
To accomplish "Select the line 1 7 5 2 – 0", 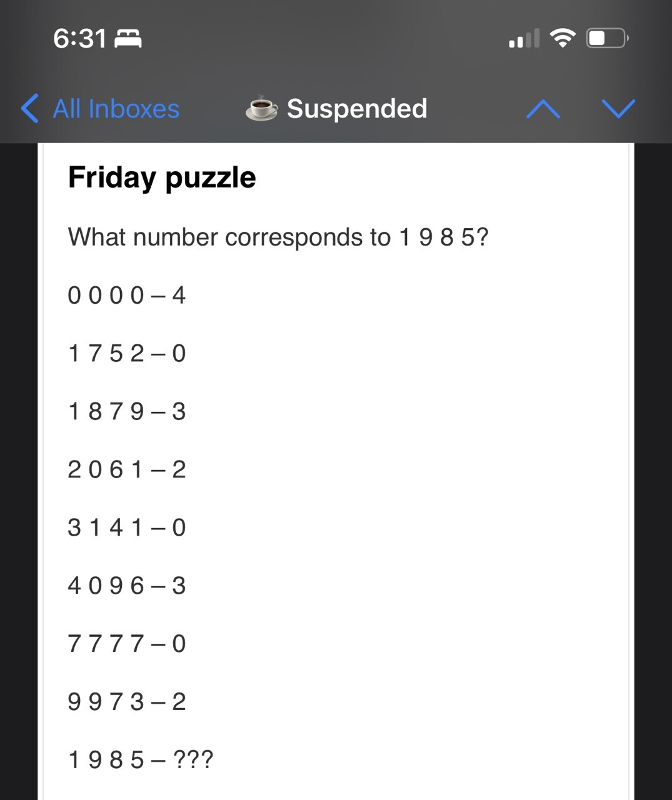I will (127, 353).
